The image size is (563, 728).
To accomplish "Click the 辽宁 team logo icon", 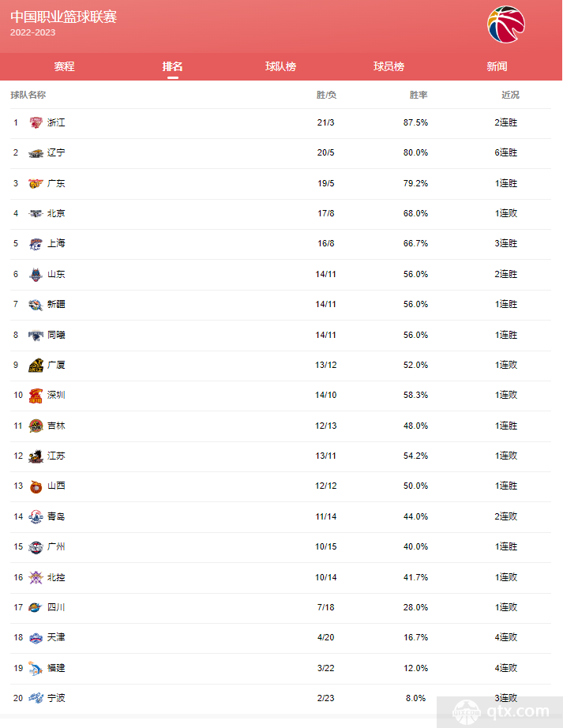I will (x=36, y=152).
